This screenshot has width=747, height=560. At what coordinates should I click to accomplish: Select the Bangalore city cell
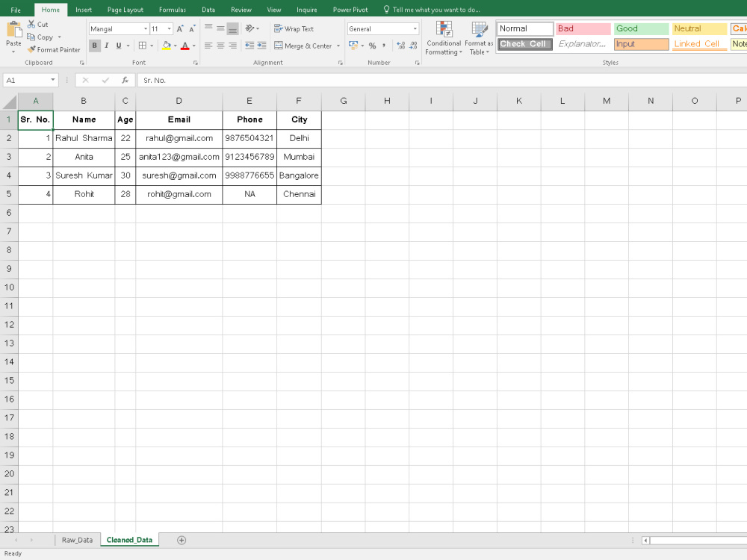pyautogui.click(x=299, y=175)
